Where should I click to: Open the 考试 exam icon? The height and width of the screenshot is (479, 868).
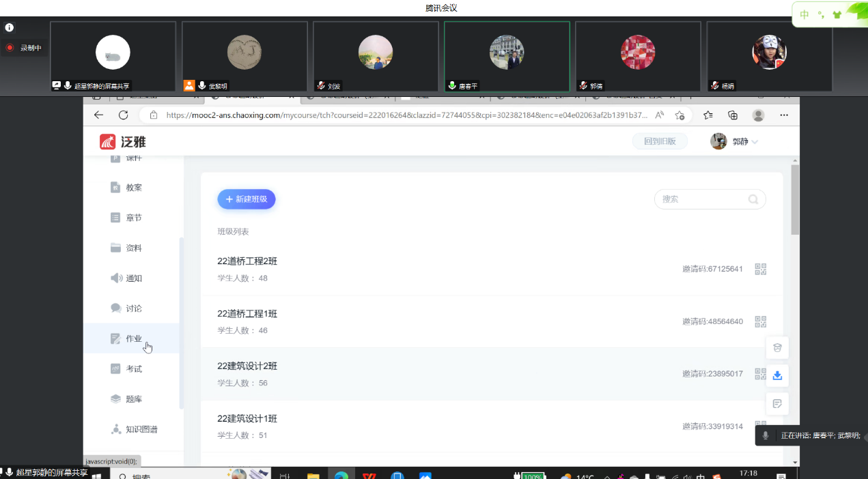(115, 368)
